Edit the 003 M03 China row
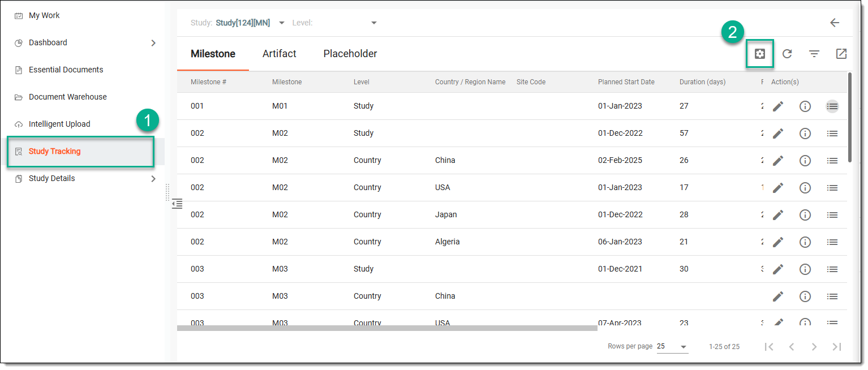The image size is (868, 370). 778,296
